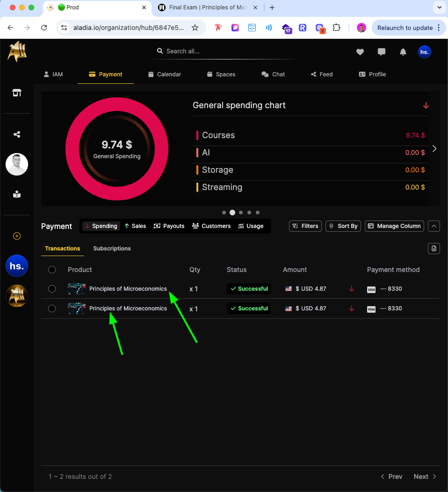Toggle the select-all checkbox in table header

52,270
